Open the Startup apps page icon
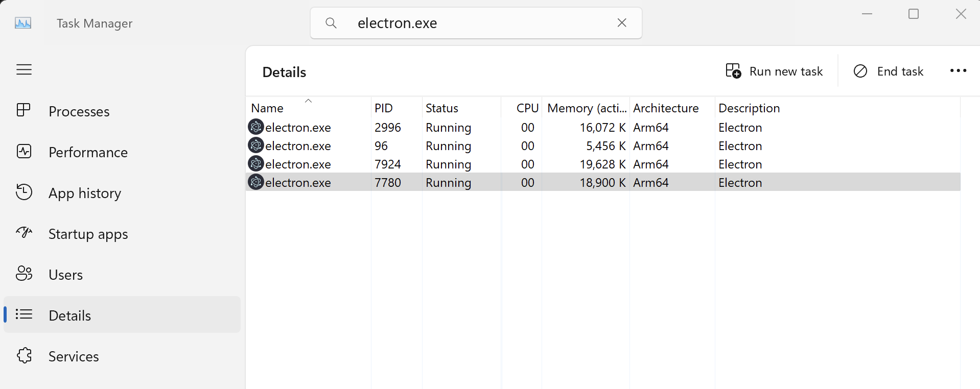 [x=24, y=233]
